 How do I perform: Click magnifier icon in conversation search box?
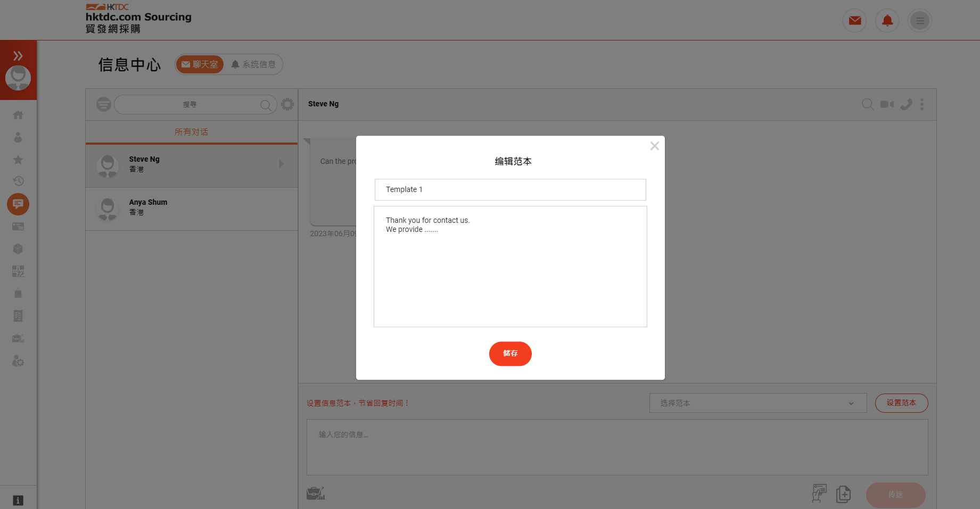tap(266, 105)
